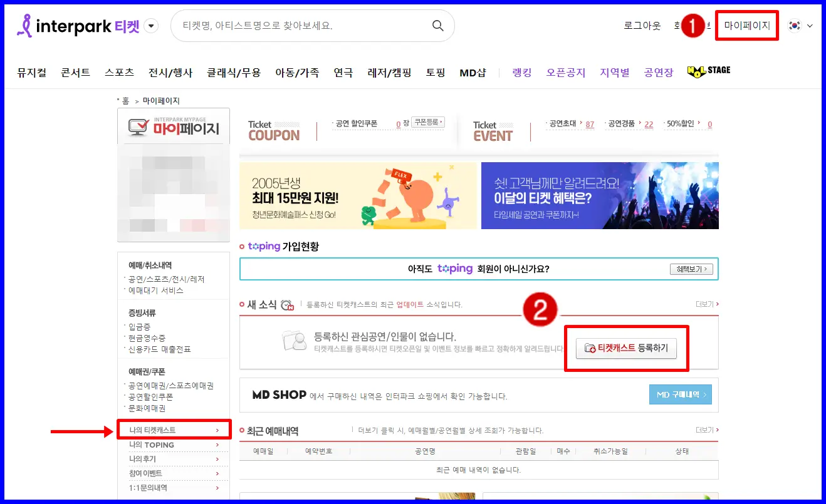Open the 50%할인 count
The image size is (826, 504).
(x=709, y=125)
